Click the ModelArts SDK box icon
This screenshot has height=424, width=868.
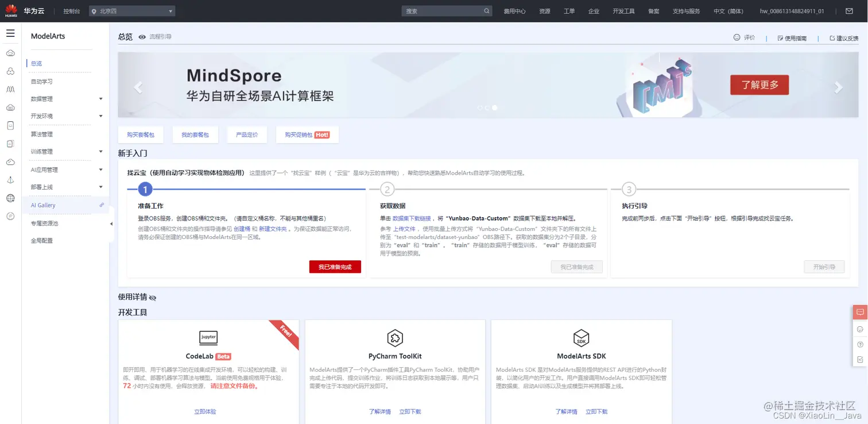[x=582, y=337]
